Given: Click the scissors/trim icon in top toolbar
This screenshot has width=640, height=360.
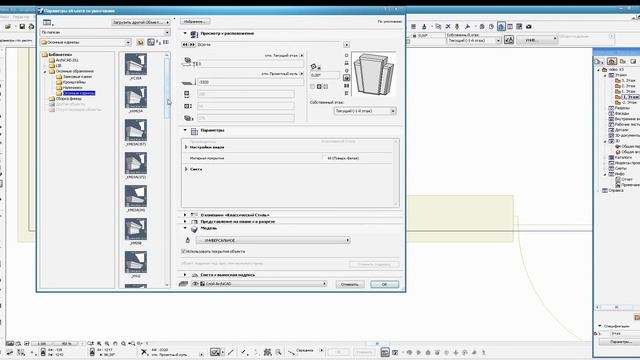Looking at the screenshot, I should (448, 27).
